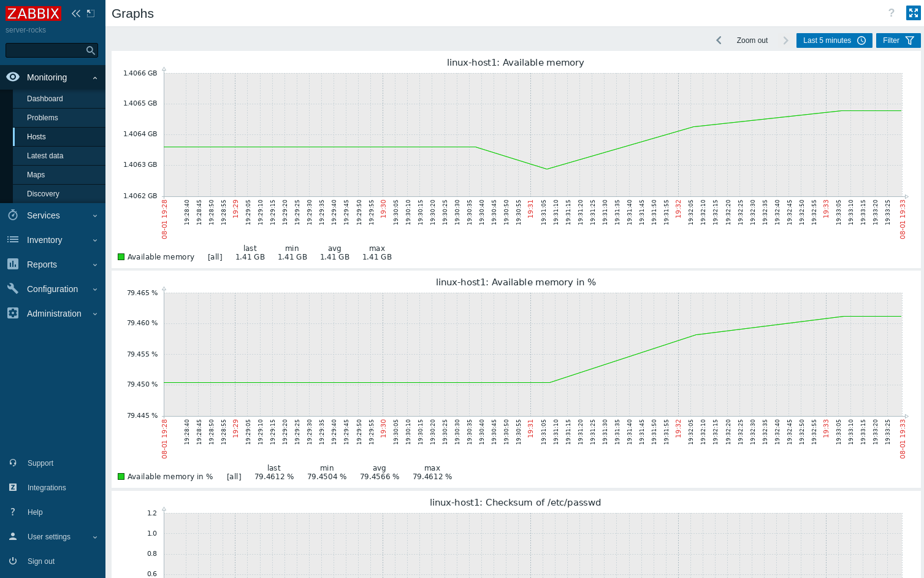
Task: Click the Sign out link
Action: (41, 561)
